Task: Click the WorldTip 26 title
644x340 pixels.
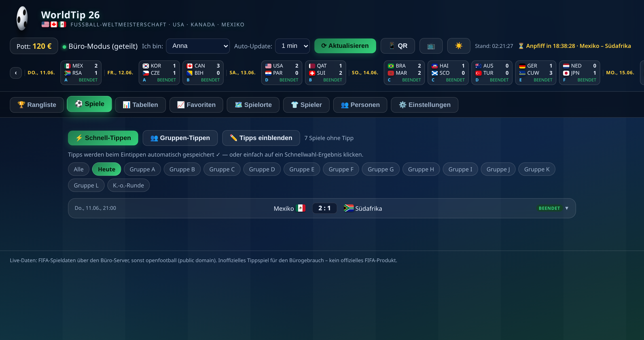Action: pyautogui.click(x=70, y=15)
